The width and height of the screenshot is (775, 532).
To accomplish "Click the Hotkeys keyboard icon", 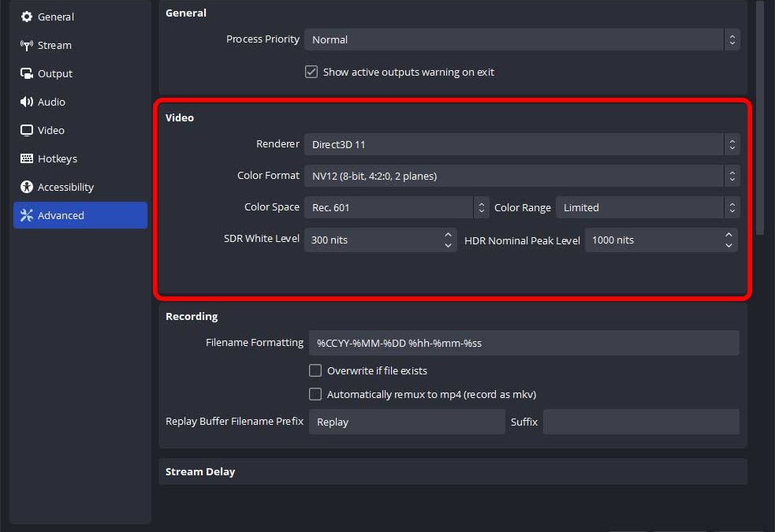I will 27,158.
